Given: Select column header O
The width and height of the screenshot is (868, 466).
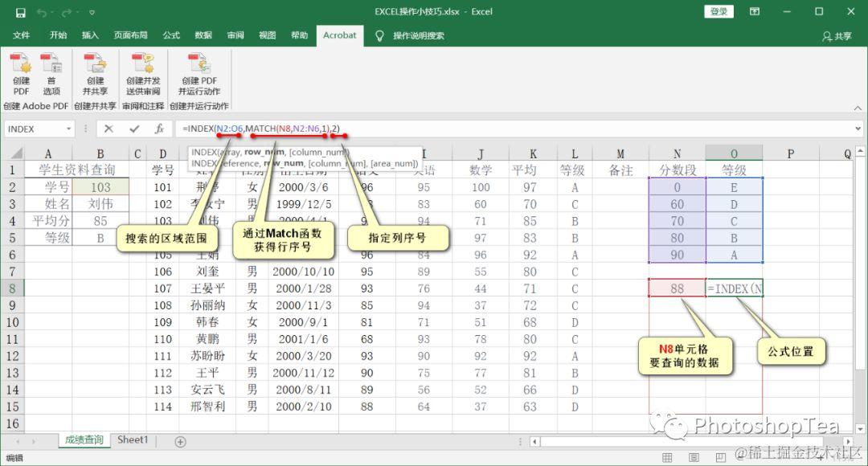Looking at the screenshot, I should tap(734, 153).
